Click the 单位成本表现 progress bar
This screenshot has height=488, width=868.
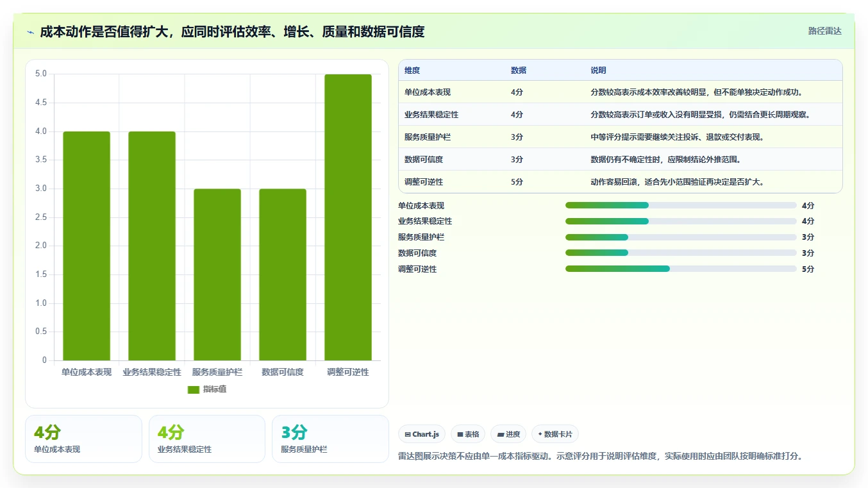(681, 205)
